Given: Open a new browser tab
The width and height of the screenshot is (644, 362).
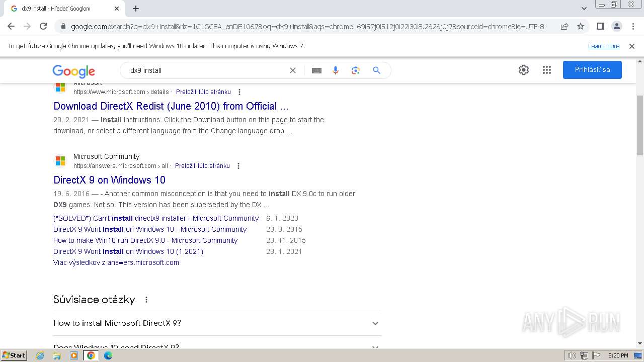Looking at the screenshot, I should click(x=136, y=9).
